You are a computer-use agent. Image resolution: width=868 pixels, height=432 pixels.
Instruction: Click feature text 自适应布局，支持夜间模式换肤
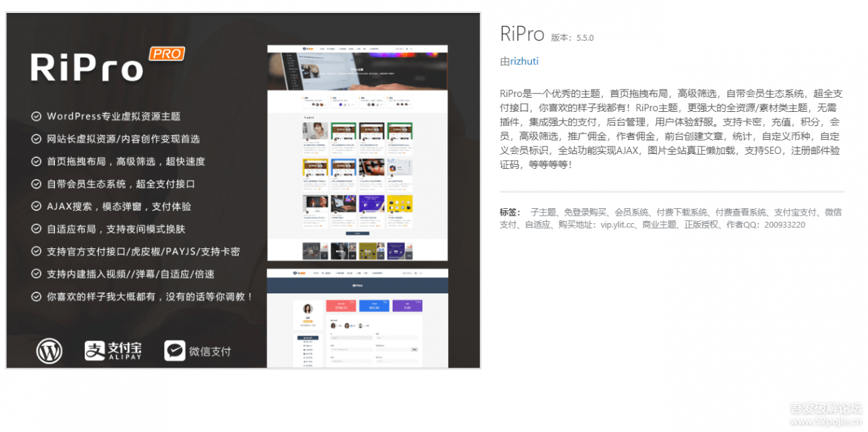[x=116, y=229]
